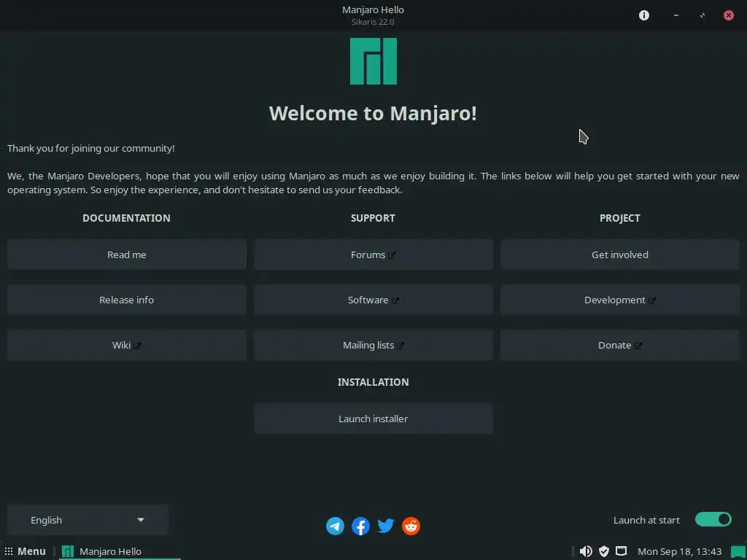Viewport: 747px width, 560px height.
Task: Disable the Launch at start switch
Action: point(713,519)
